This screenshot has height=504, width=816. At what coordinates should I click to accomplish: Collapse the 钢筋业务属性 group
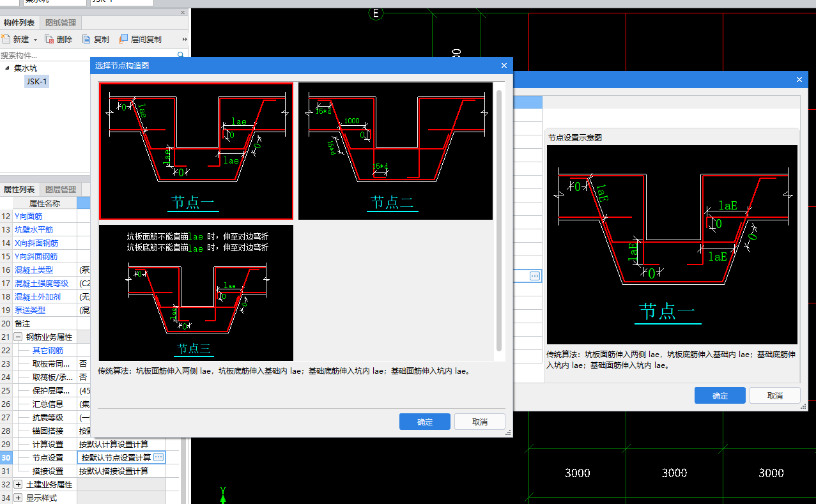pos(18,337)
